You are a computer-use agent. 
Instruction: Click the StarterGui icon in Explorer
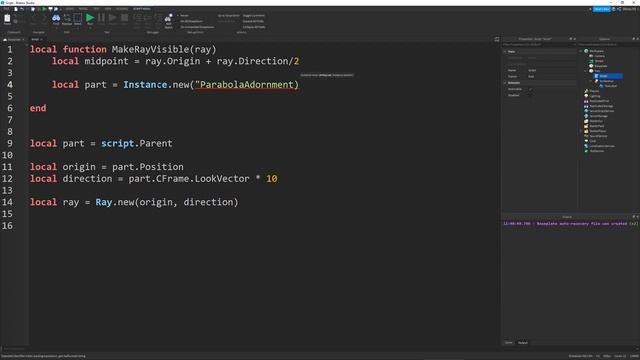pyautogui.click(x=586, y=121)
